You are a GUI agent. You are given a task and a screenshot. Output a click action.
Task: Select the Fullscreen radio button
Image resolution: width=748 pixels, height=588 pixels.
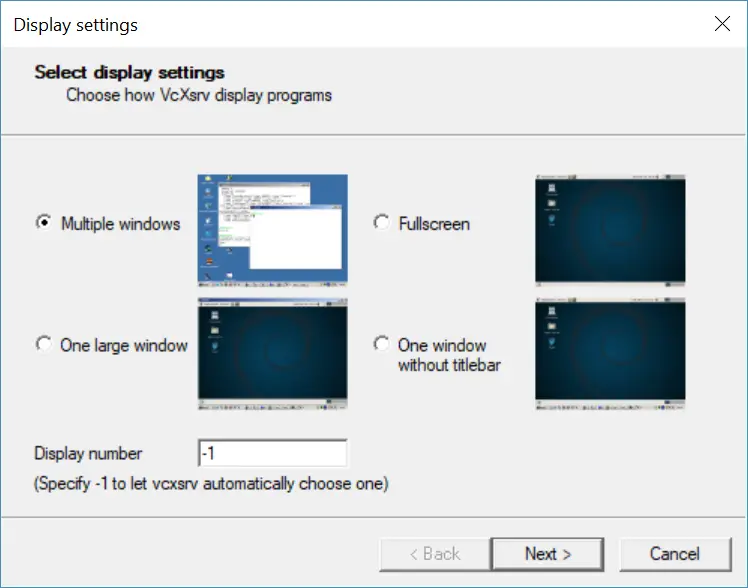[x=381, y=222]
